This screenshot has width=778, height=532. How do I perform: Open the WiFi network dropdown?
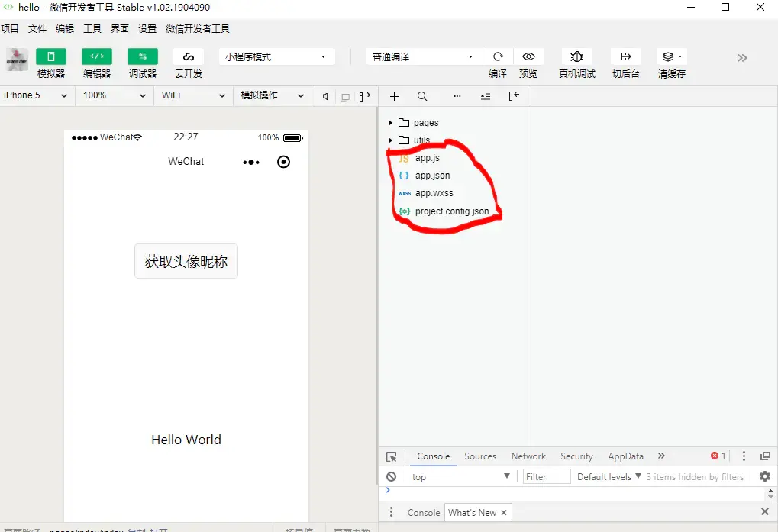click(x=193, y=95)
